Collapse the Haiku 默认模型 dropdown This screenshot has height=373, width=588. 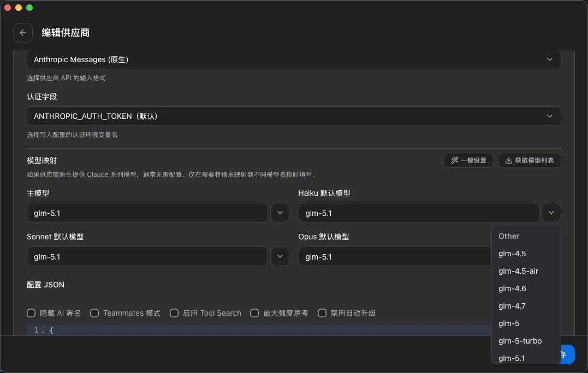[551, 213]
